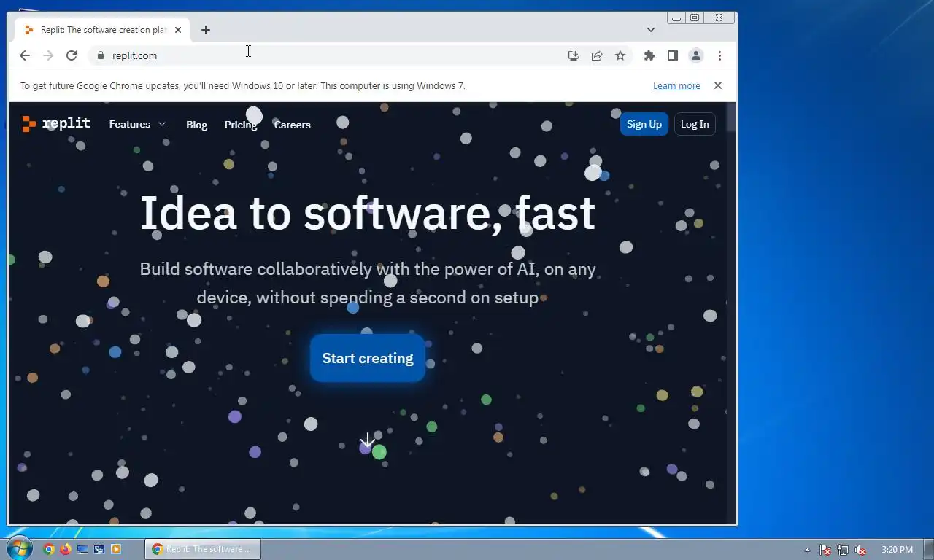
Task: Share this page using the share icon
Action: tap(597, 55)
